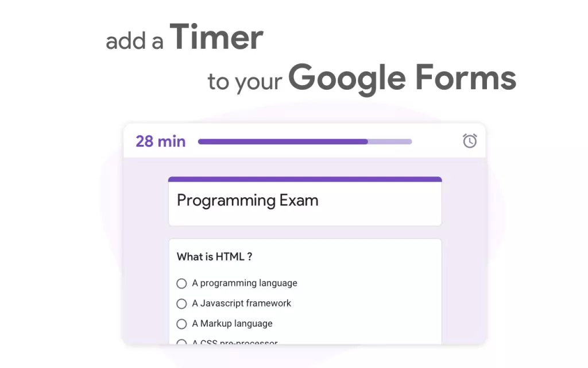Click the "A Markup language" answer label

click(x=232, y=324)
